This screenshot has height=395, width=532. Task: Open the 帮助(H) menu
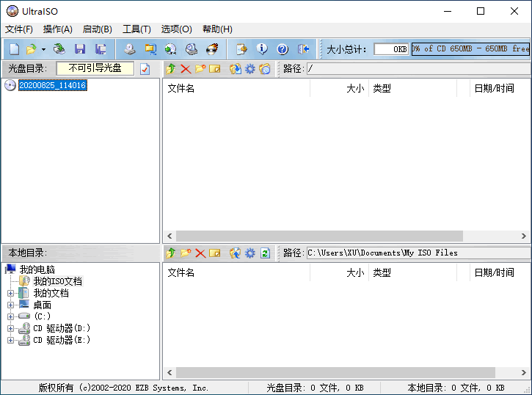pos(217,29)
